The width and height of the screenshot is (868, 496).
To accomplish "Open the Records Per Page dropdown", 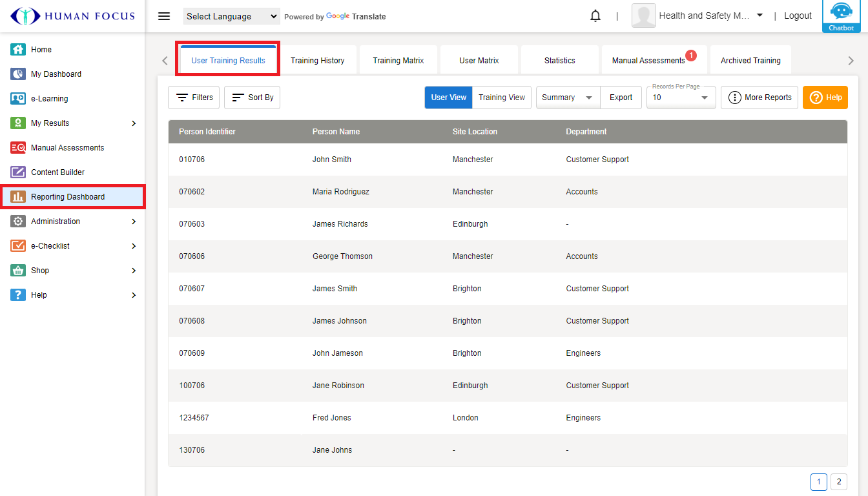I will pos(681,98).
